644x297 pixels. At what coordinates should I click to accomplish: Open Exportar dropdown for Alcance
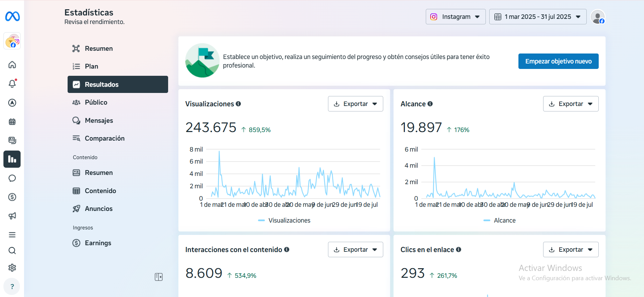pos(571,104)
